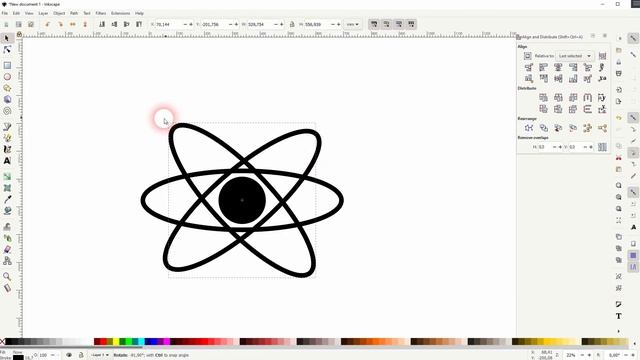Undo last action from command bar
The height and width of the screenshot is (360, 640).
coord(619,118)
